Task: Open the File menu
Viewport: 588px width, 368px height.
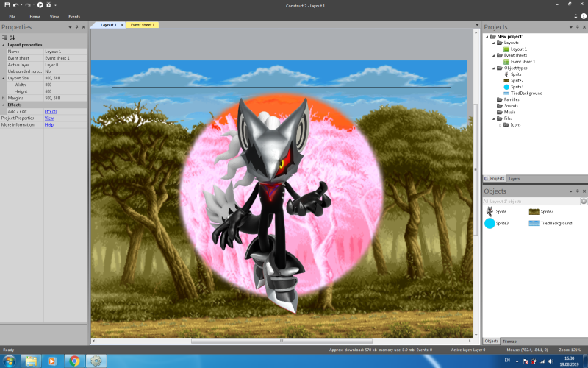Action: click(x=12, y=17)
